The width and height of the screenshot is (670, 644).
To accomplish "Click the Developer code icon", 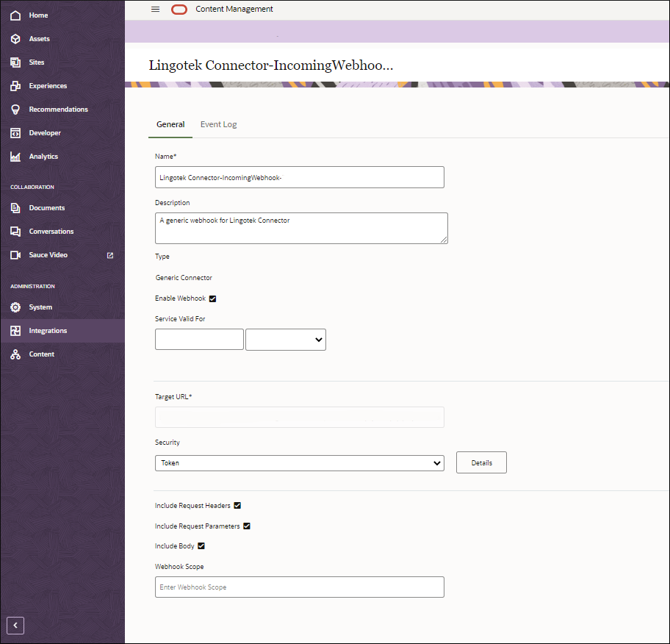I will click(15, 133).
